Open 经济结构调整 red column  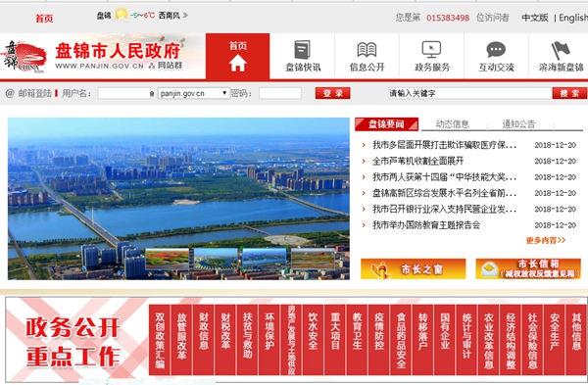[x=511, y=340]
